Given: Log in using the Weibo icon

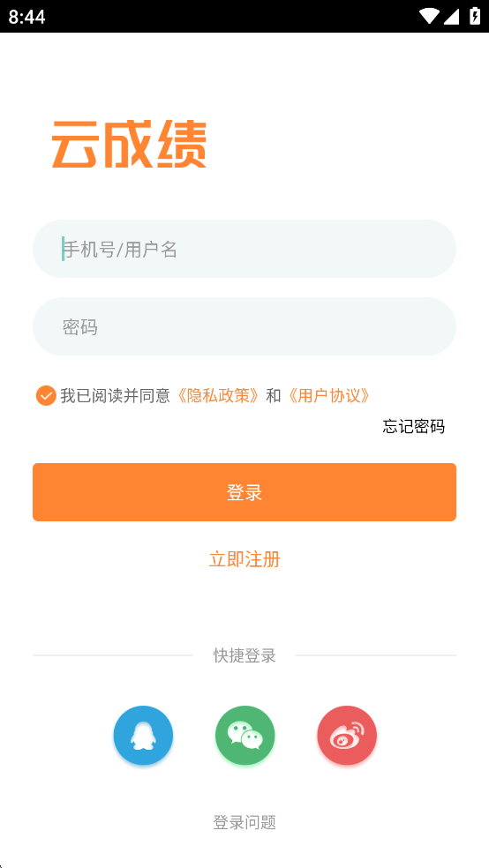Looking at the screenshot, I should tap(347, 735).
